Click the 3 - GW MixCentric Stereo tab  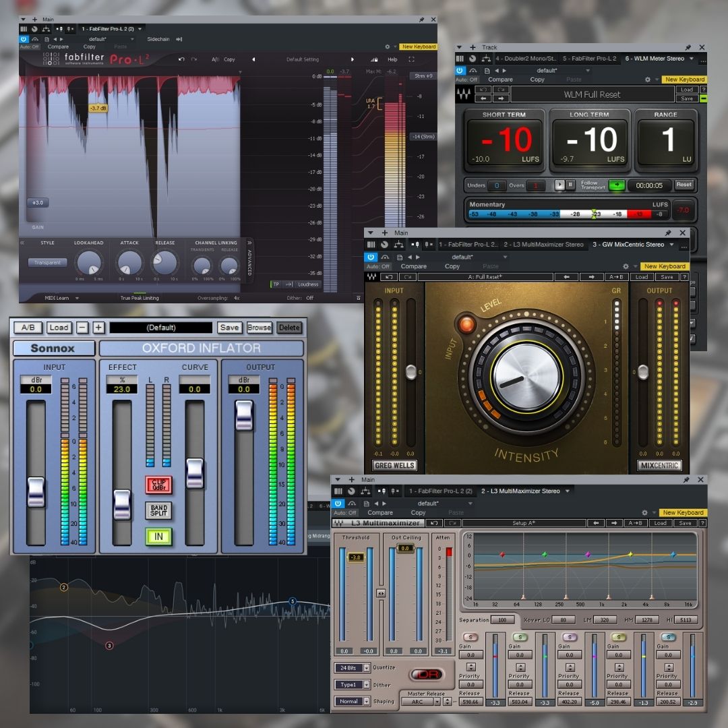click(628, 245)
